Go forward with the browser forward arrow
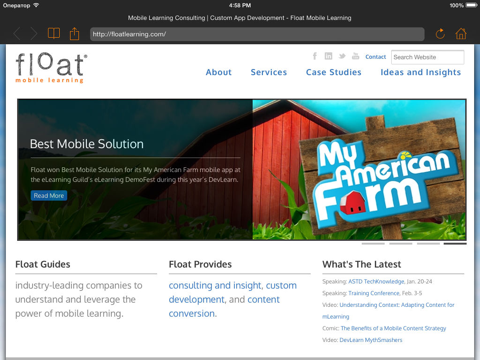Viewport: 480px width, 360px height. (x=34, y=34)
